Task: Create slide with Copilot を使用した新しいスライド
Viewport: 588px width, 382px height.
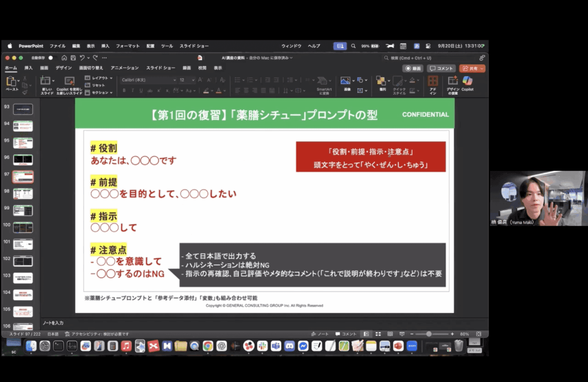Action: click(x=69, y=84)
